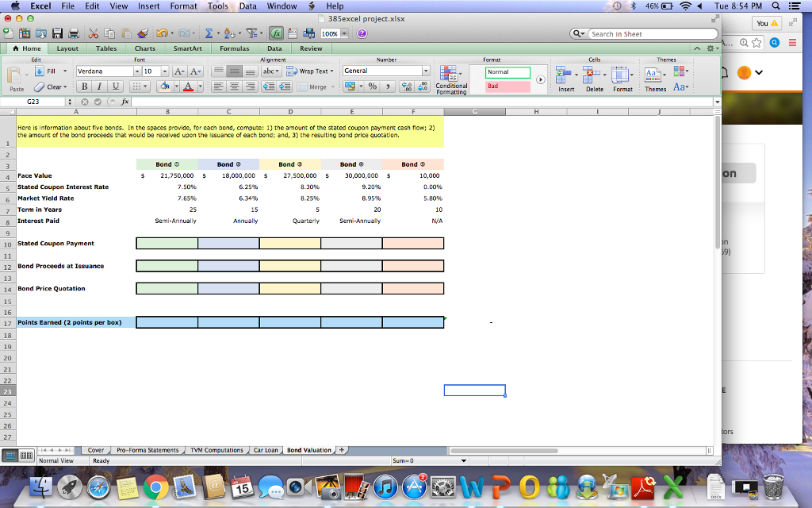Open the number format General dropdown
The width and height of the screenshot is (812, 508).
(x=426, y=71)
